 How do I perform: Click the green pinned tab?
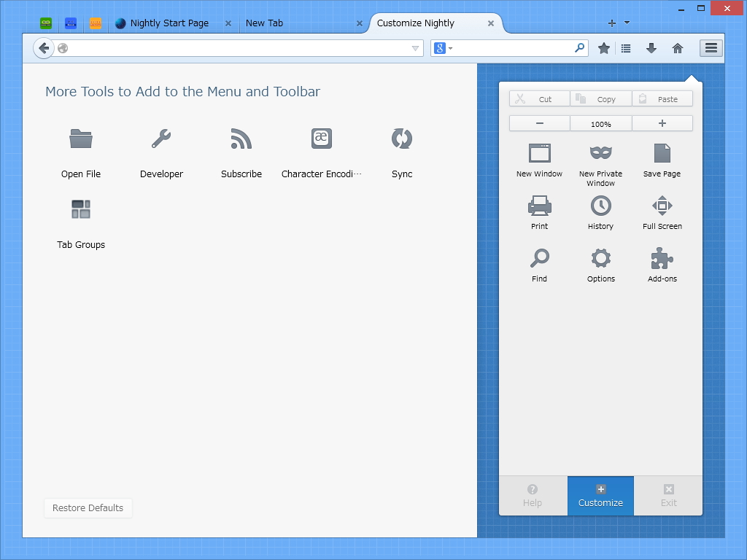tap(46, 23)
